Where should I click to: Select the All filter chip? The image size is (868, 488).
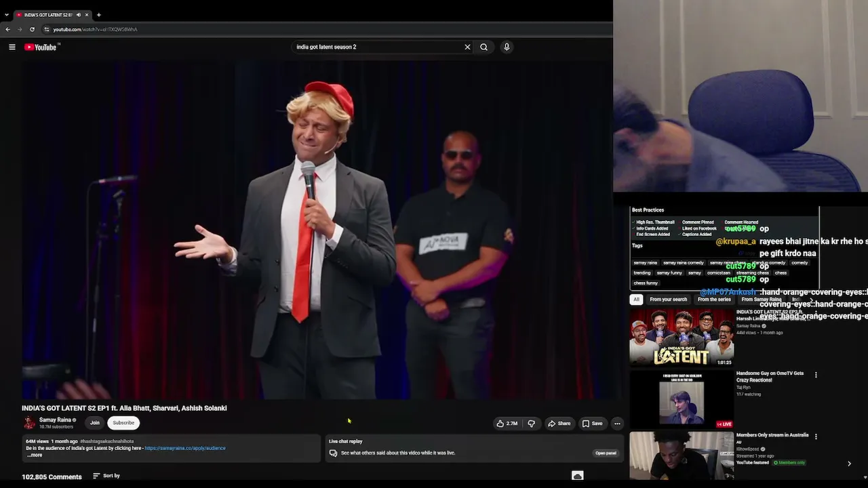636,300
